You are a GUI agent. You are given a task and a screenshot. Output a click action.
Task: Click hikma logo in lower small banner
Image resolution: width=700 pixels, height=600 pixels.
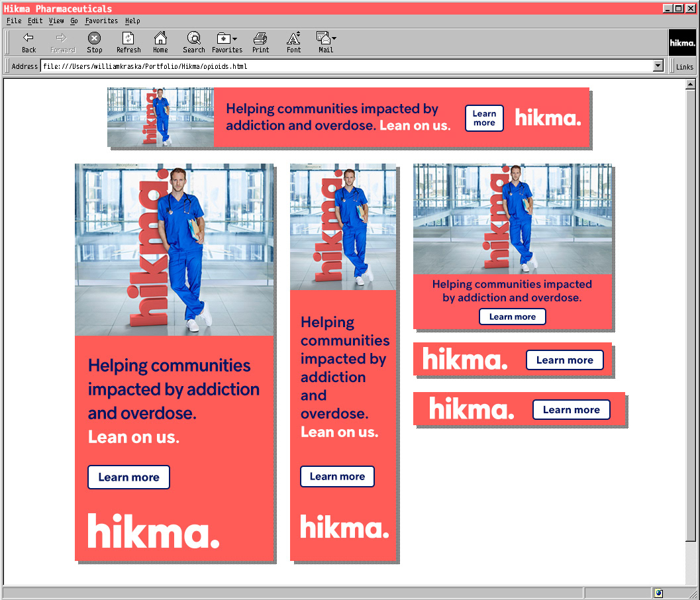[472, 408]
